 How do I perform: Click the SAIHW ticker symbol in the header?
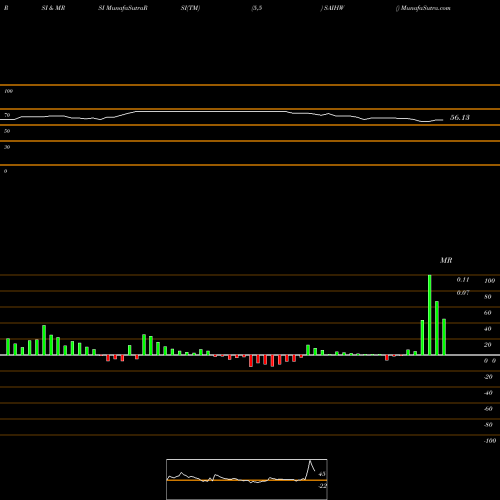point(334,8)
